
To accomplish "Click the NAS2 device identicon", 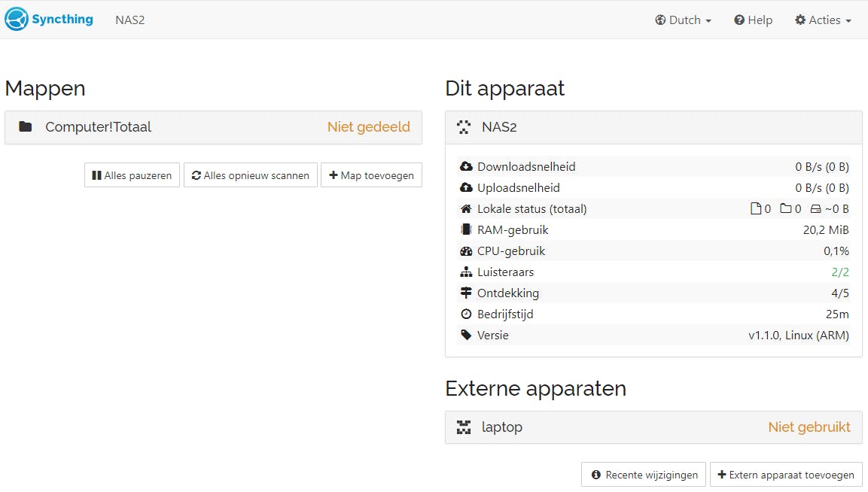I will [x=464, y=127].
